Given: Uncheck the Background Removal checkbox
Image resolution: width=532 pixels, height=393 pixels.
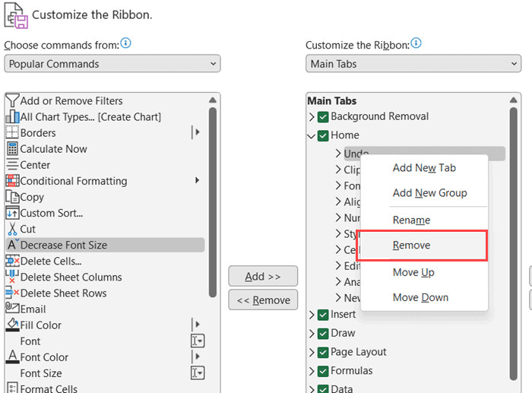Looking at the screenshot, I should coord(323,117).
